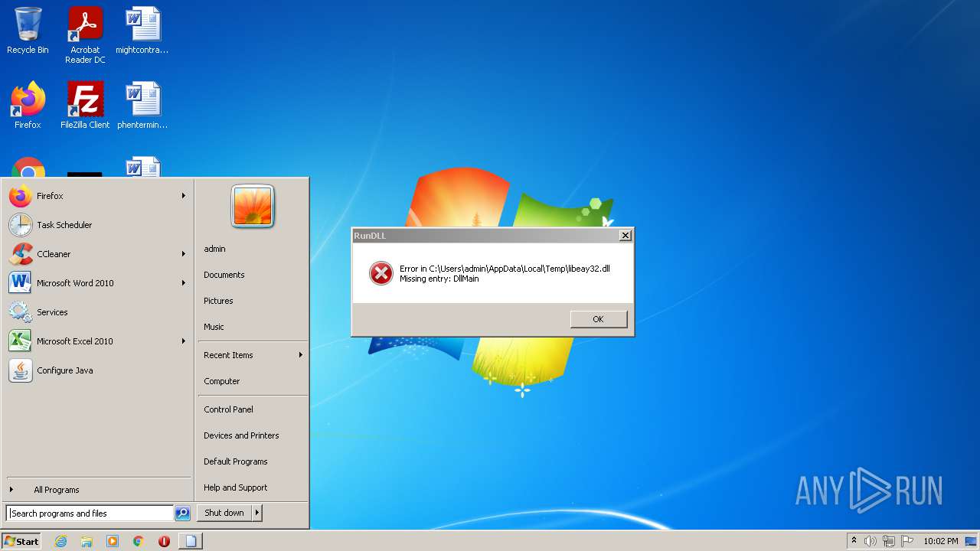Click OK in the RunDLL error dialog
The image size is (980, 551).
click(x=598, y=319)
